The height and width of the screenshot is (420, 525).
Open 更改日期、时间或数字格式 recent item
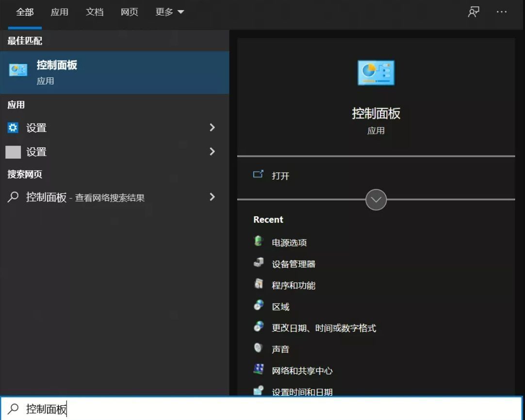(x=324, y=328)
